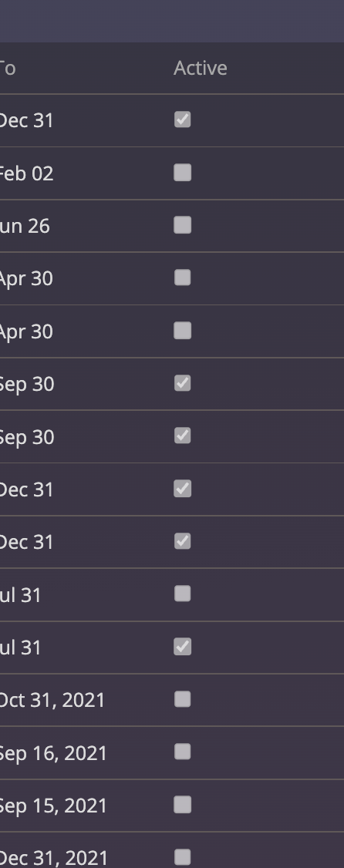The width and height of the screenshot is (344, 868).
Task: Select the Feb 02 date cell
Action: tap(26, 173)
